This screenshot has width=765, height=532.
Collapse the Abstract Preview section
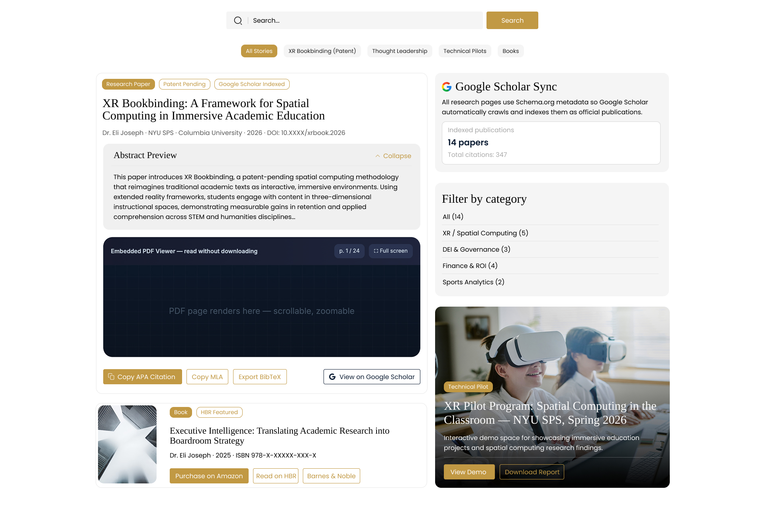click(x=393, y=156)
